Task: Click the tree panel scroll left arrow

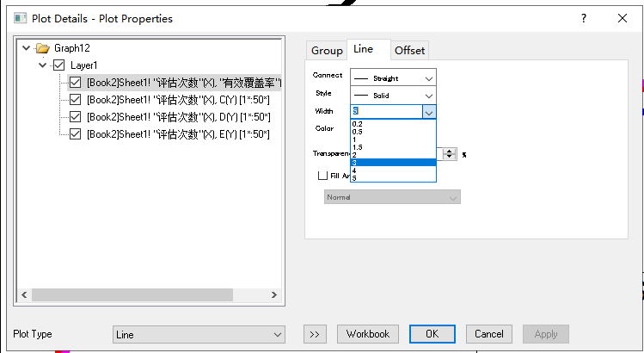Action: (25, 294)
